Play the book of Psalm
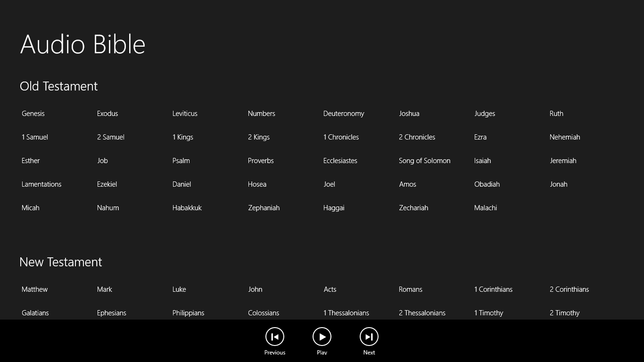Viewport: 644px width, 362px height. pyautogui.click(x=181, y=160)
